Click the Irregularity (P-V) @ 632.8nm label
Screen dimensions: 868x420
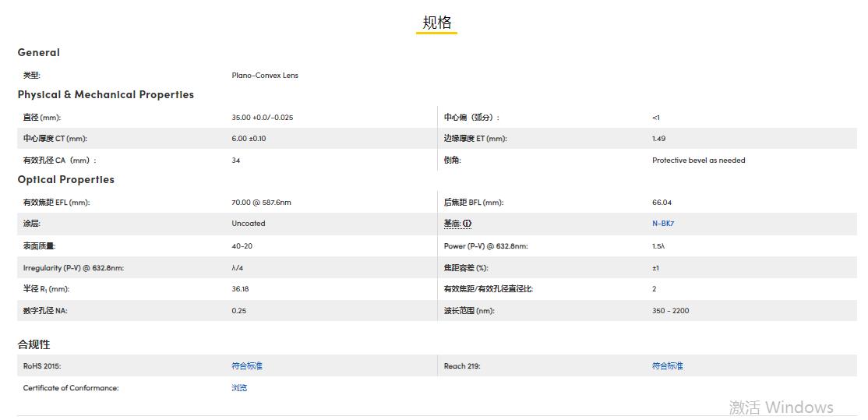[x=73, y=268]
